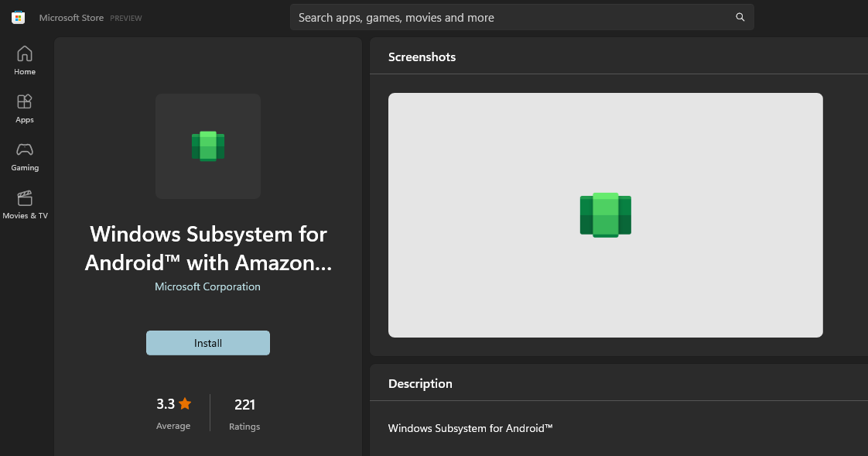
Task: Go to Home in the sidebar
Action: (25, 60)
